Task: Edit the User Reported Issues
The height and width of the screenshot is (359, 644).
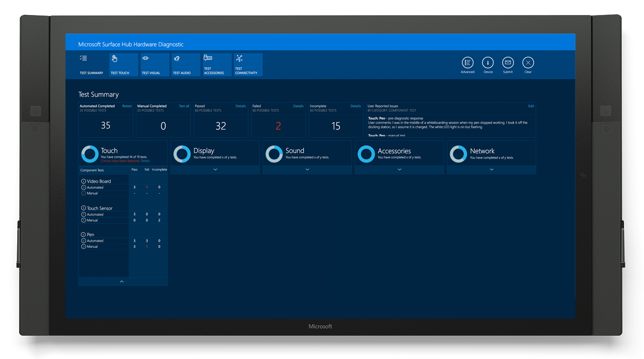Action: pyautogui.click(x=531, y=106)
